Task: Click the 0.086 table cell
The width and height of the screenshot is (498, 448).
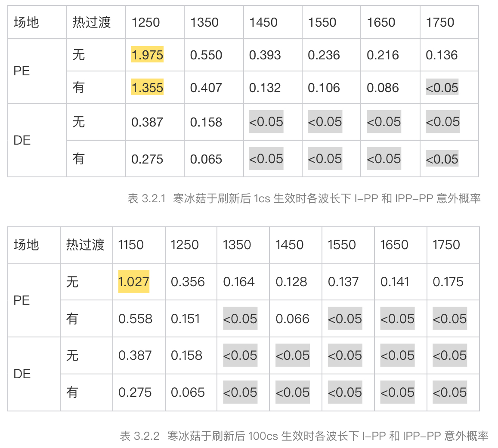Action: [383, 88]
